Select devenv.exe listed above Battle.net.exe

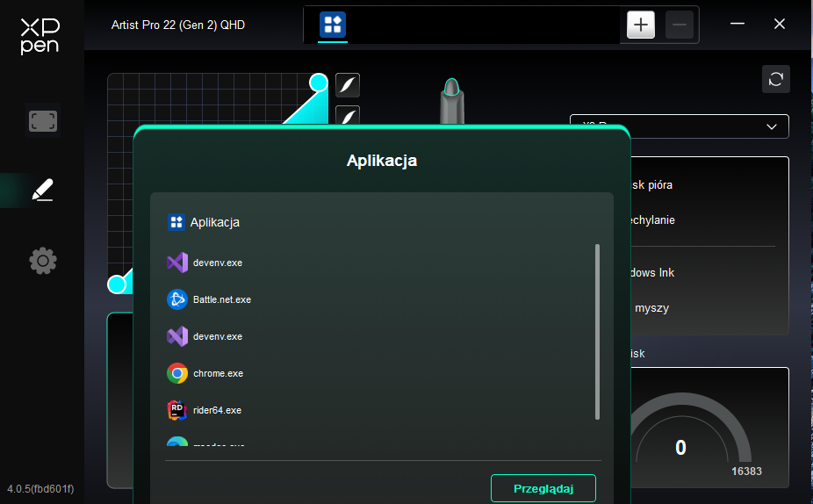(217, 263)
